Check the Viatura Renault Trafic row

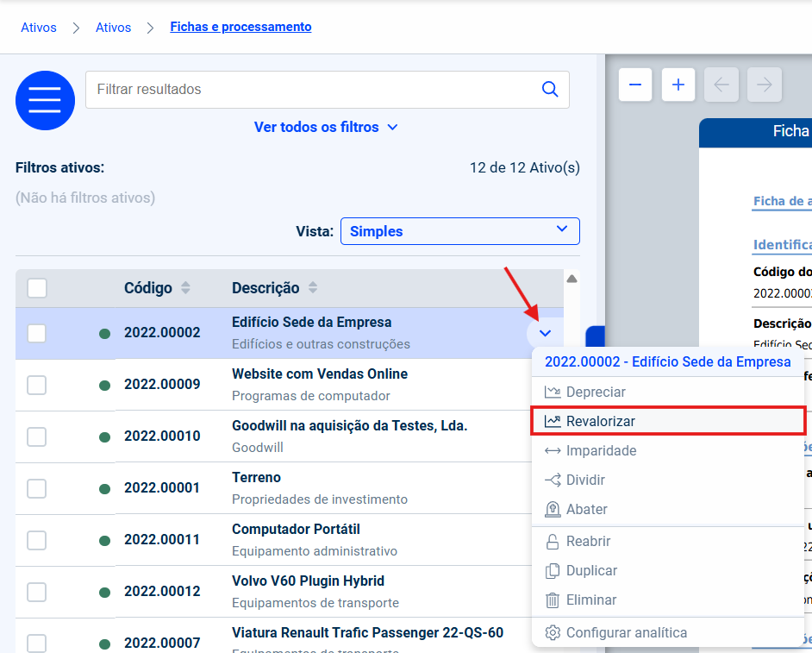coord(37,644)
